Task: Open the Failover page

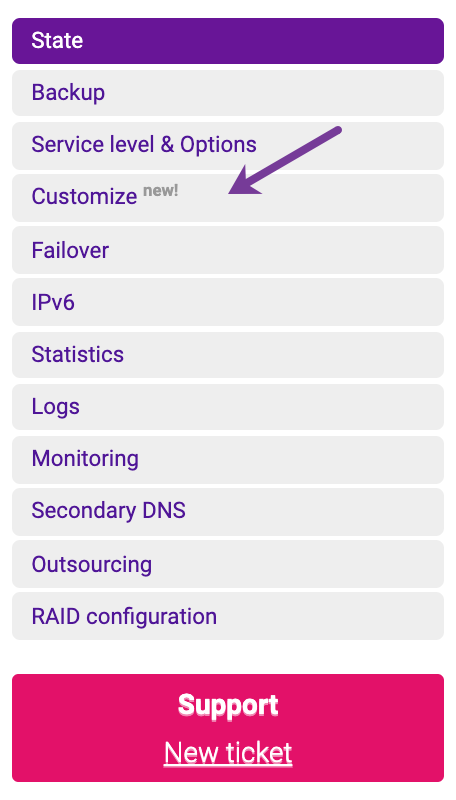Action: (x=228, y=250)
